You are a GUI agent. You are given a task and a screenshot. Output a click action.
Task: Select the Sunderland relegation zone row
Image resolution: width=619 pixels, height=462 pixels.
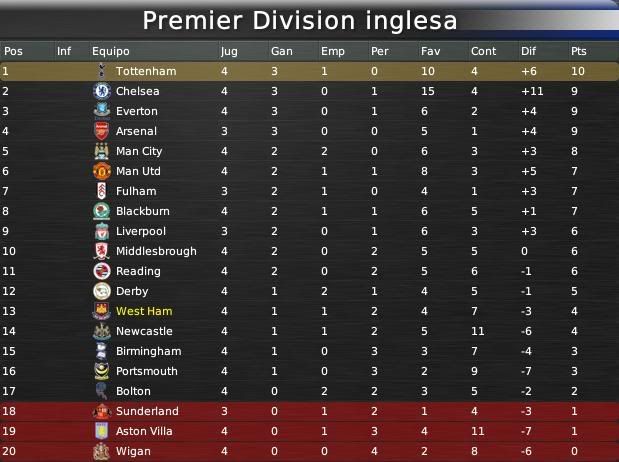click(310, 411)
